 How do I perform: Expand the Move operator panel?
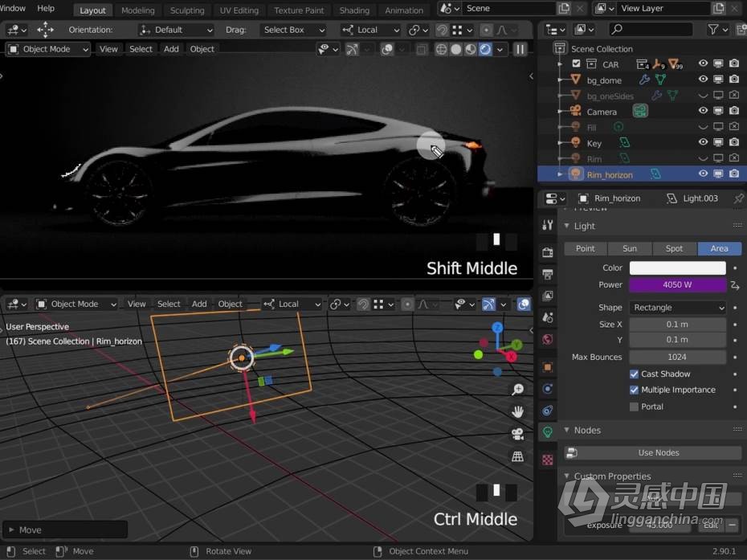pos(11,529)
